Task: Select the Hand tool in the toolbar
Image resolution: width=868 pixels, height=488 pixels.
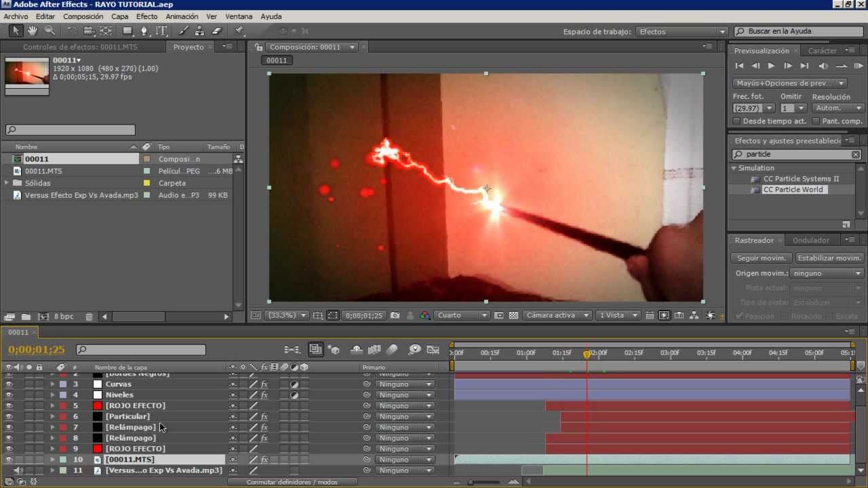Action: (x=31, y=30)
